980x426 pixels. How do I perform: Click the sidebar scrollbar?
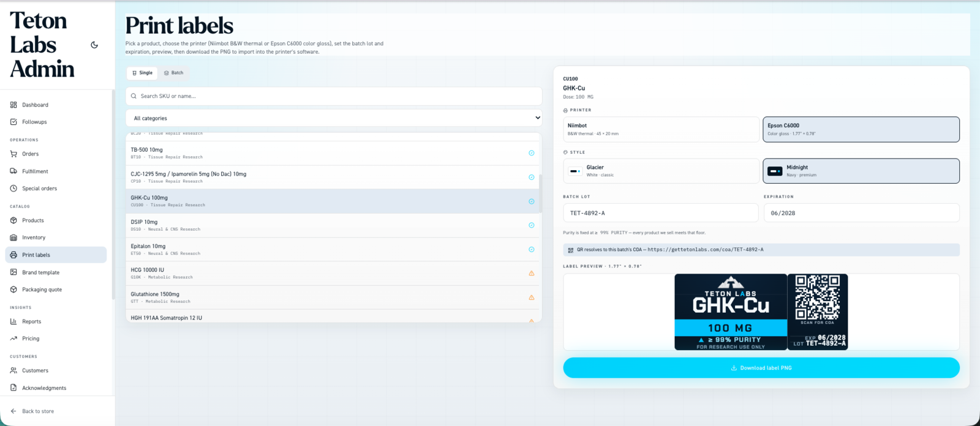click(113, 195)
